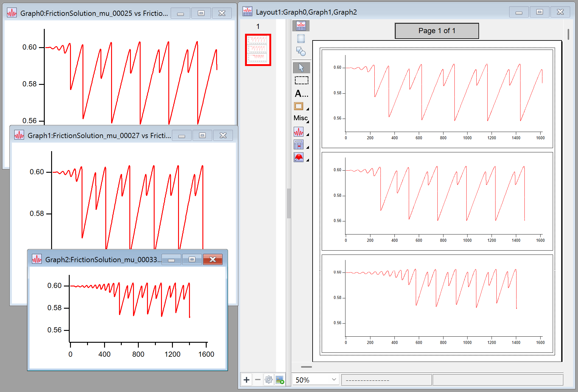Click the insert graph tool icon
The image size is (578, 392).
[299, 132]
